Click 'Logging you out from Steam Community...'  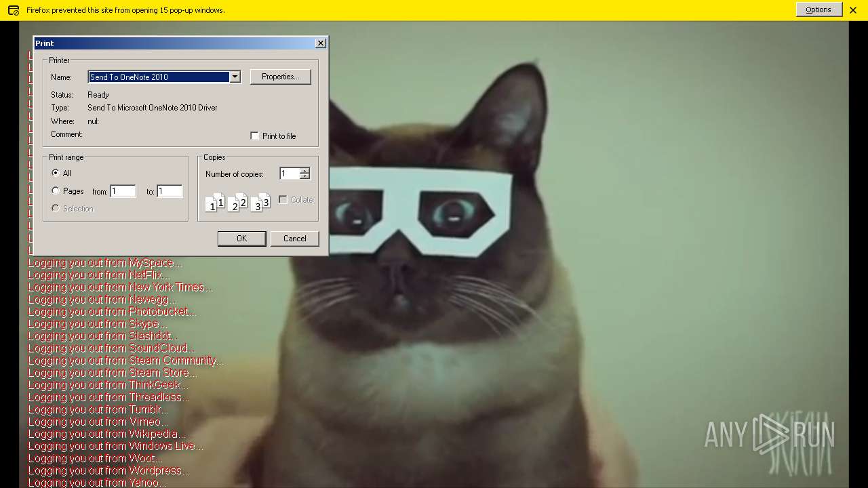pos(125,361)
